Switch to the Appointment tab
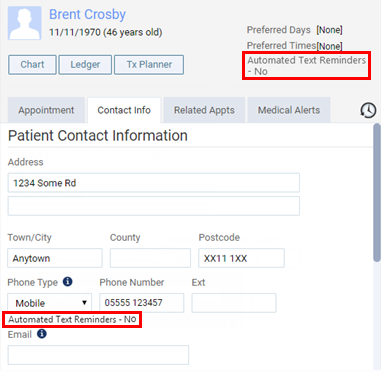Viewport: 381px width, 372px height. [46, 110]
